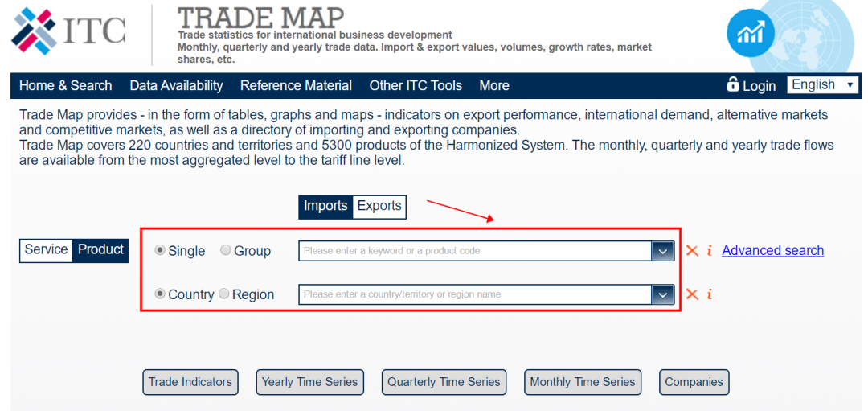Click the Quarterly Time Series button

(444, 382)
